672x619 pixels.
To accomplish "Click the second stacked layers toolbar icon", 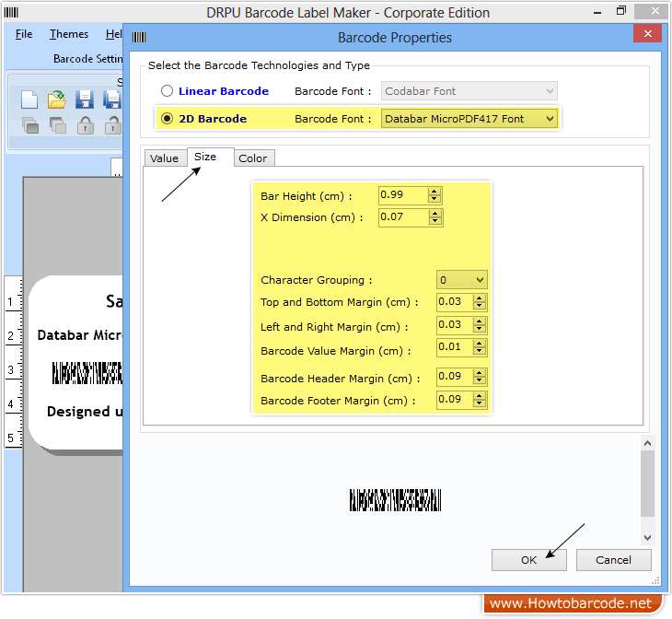I will pos(57,125).
